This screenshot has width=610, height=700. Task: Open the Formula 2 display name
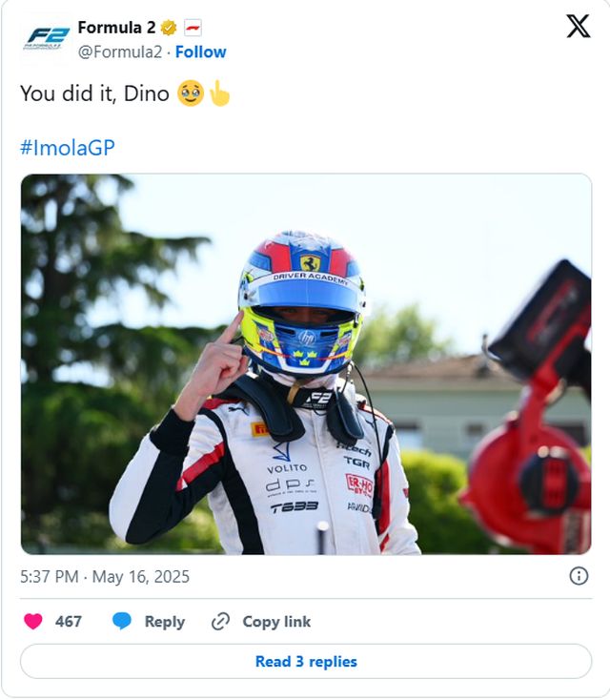coord(116,28)
